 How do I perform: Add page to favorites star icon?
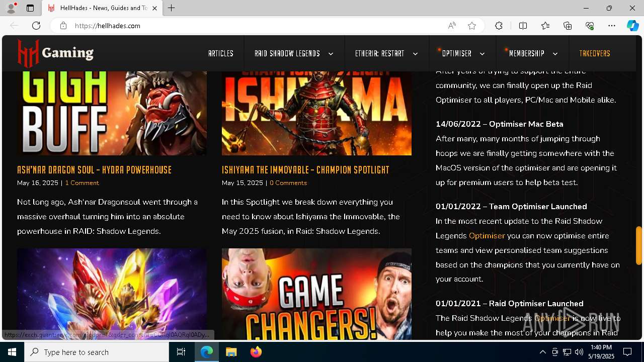(x=472, y=26)
